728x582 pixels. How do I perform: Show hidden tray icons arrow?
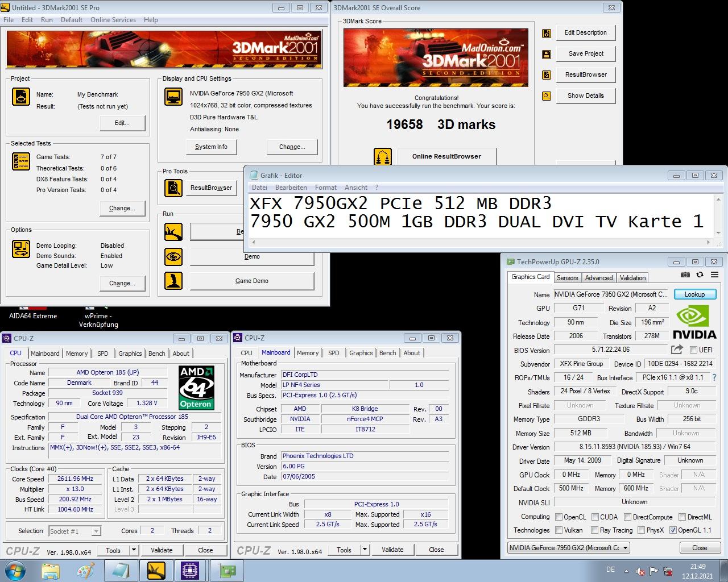pyautogui.click(x=627, y=571)
